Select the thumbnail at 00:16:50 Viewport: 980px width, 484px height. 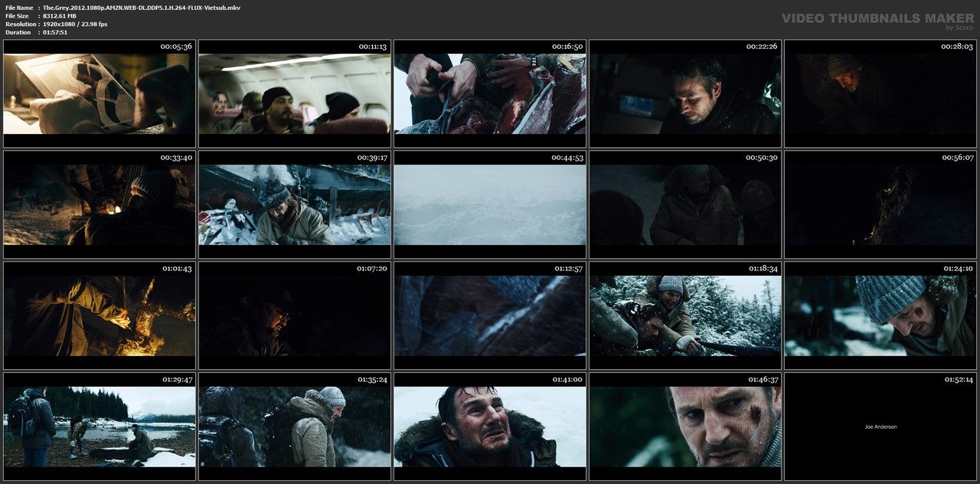(490, 93)
